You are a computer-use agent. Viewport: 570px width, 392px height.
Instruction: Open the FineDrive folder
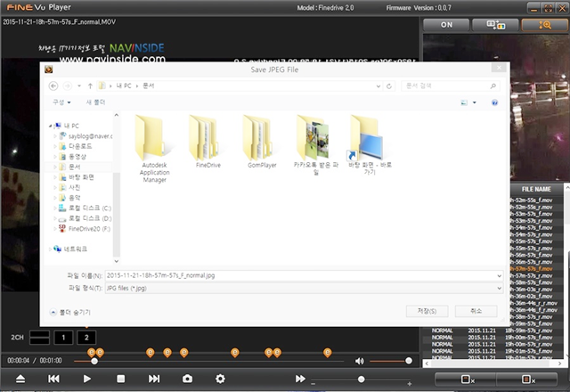[x=208, y=142]
